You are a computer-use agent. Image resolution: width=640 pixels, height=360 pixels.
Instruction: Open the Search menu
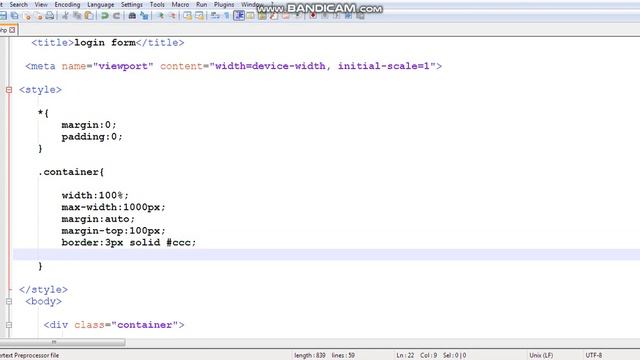coord(19,4)
